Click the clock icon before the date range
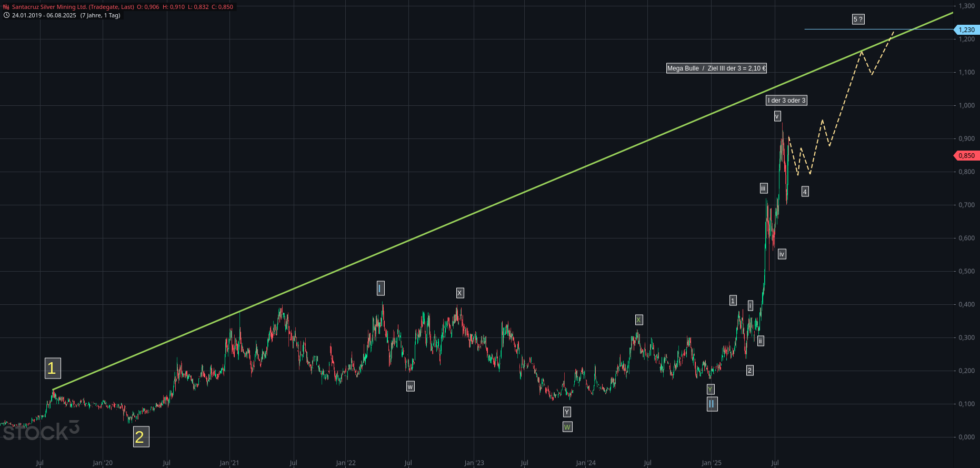Image resolution: width=980 pixels, height=468 pixels. pyautogui.click(x=6, y=15)
